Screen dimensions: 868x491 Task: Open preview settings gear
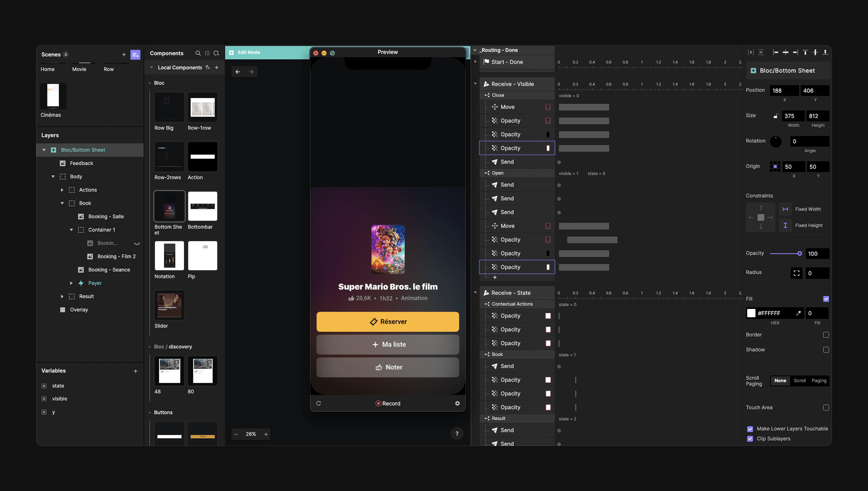coord(457,403)
